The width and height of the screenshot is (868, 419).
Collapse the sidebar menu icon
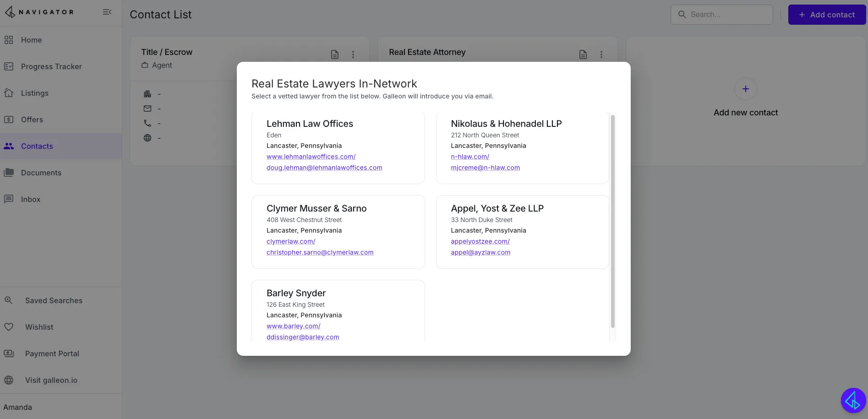(107, 12)
